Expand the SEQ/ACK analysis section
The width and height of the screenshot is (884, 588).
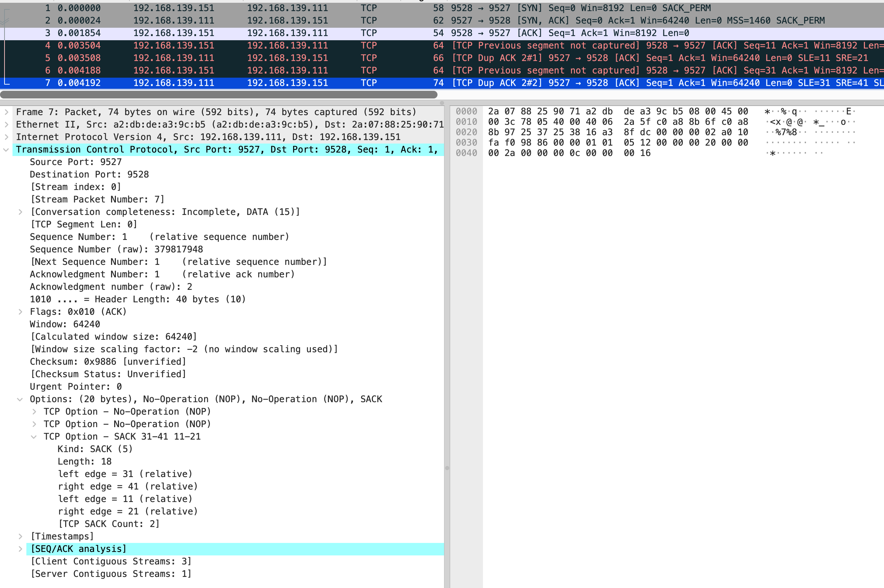coord(20,549)
